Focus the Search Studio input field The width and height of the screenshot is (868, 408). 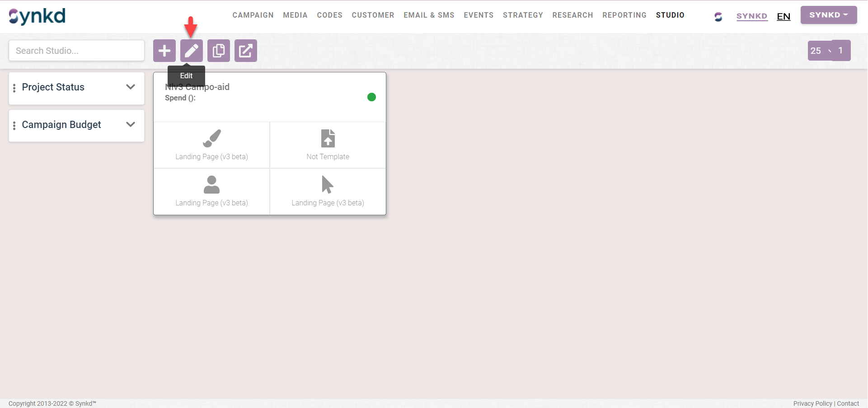click(77, 51)
